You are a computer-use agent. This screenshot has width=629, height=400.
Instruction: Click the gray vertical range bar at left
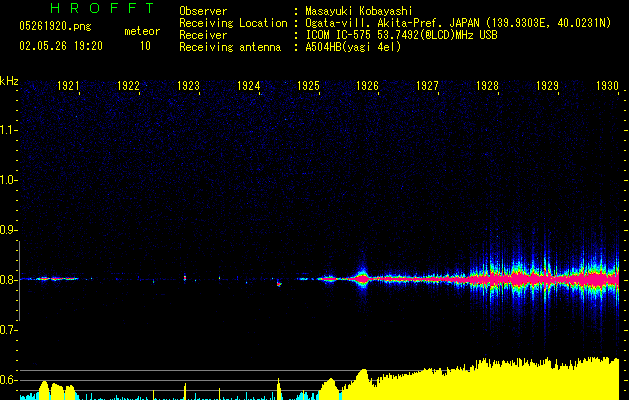(19, 281)
